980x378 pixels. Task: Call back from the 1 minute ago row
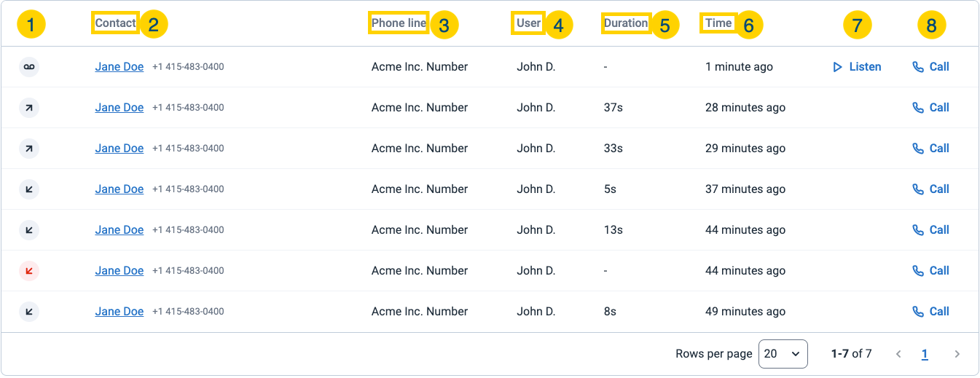[931, 67]
